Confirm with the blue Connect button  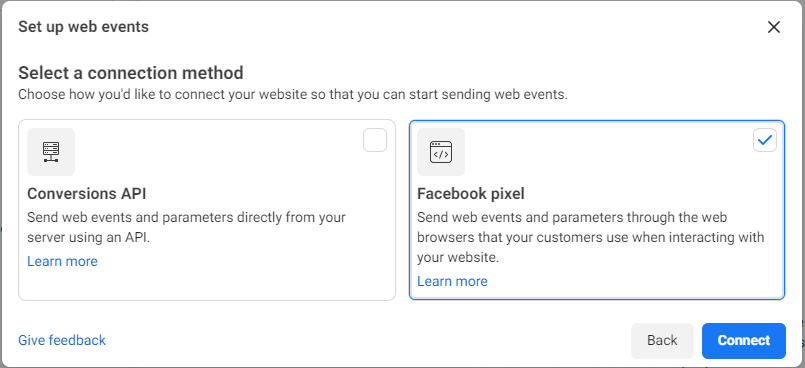[x=744, y=340]
